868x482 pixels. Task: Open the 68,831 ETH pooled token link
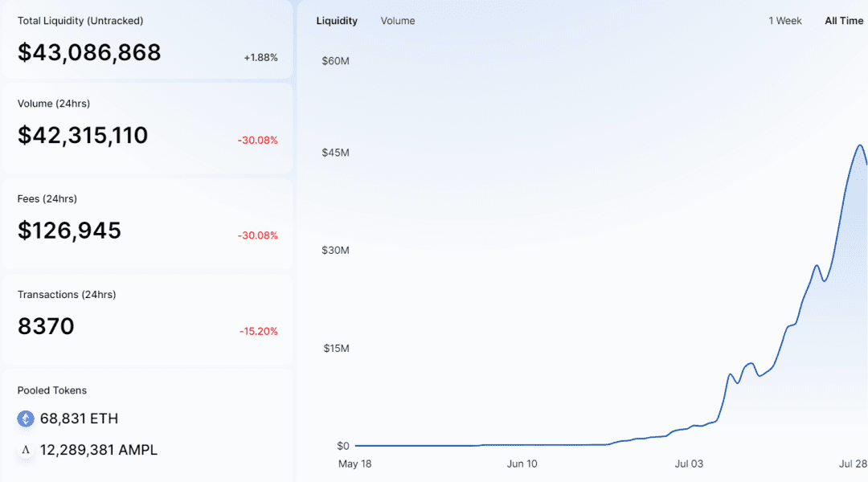[79, 419]
